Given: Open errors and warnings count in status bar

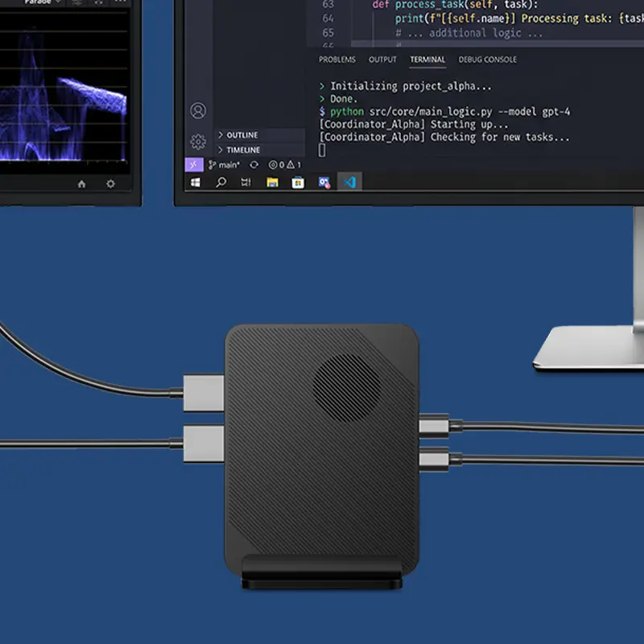Looking at the screenshot, I should pyautogui.click(x=285, y=165).
